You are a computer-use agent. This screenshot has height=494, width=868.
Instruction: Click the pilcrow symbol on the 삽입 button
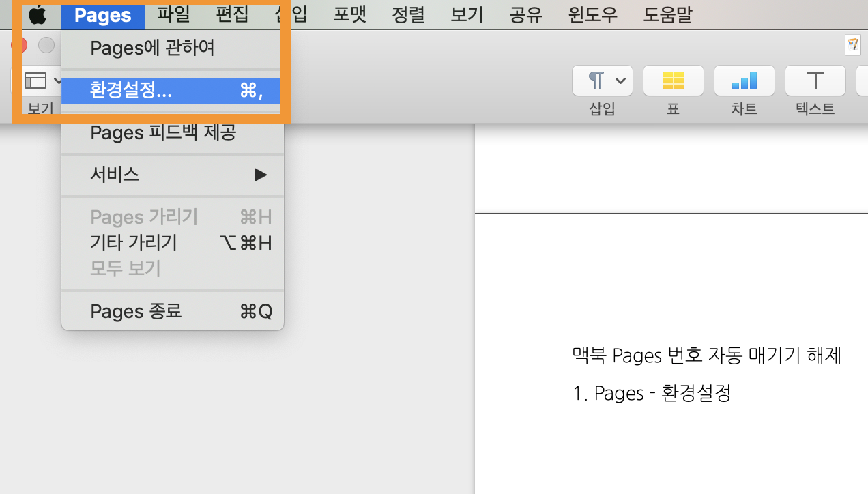[596, 80]
